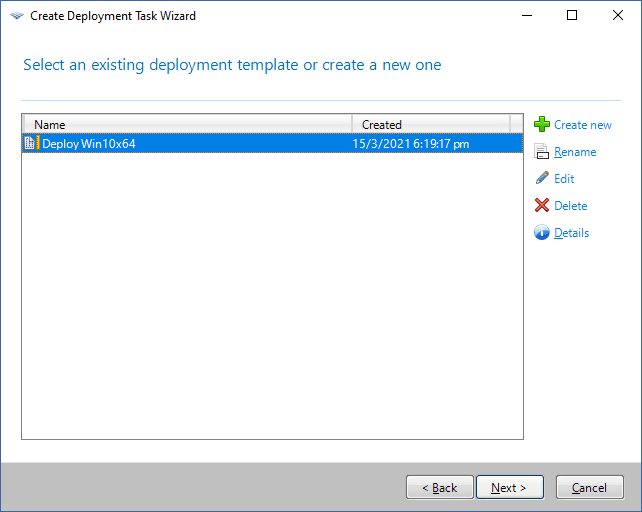The image size is (642, 512).
Task: Open the Details link text
Action: tap(572, 233)
